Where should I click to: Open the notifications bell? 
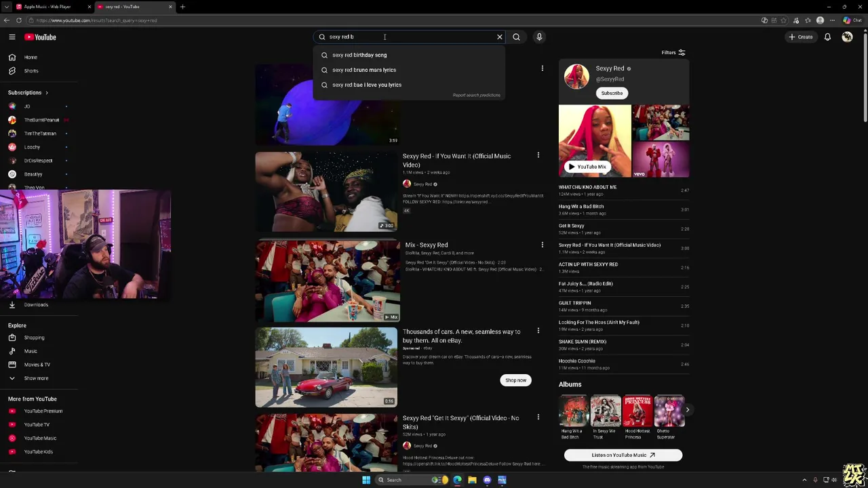(x=827, y=37)
